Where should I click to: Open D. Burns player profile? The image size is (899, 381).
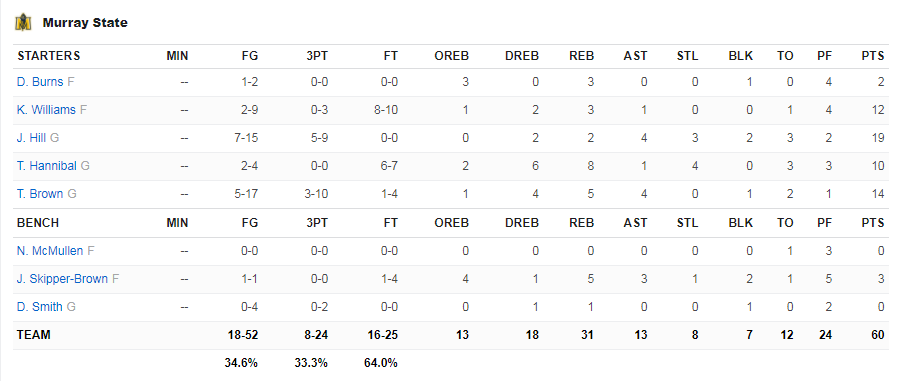(40, 82)
